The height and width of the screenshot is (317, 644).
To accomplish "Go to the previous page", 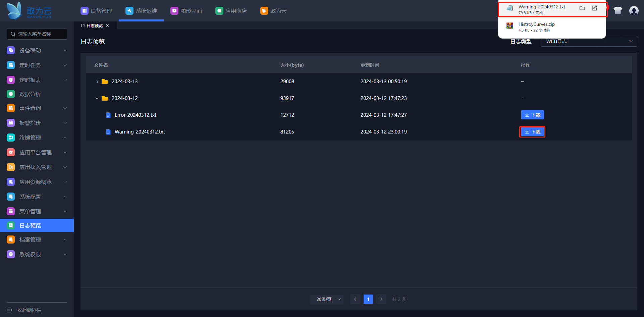I will (355, 299).
